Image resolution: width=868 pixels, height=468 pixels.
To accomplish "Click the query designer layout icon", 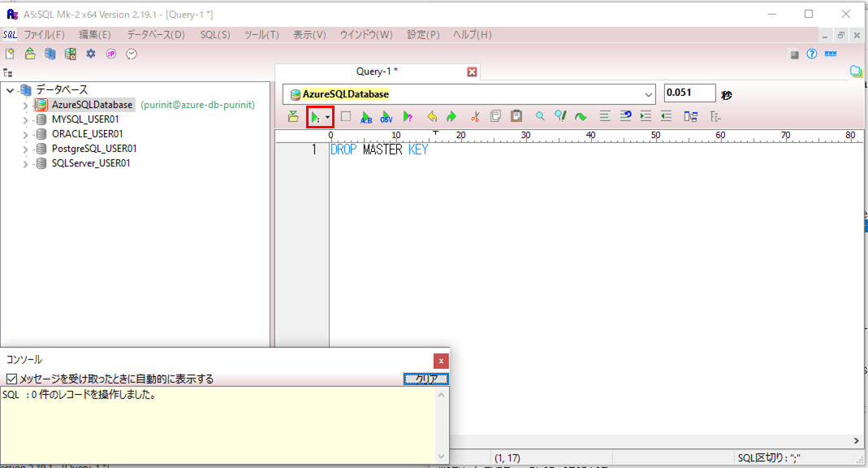I will coord(690,116).
